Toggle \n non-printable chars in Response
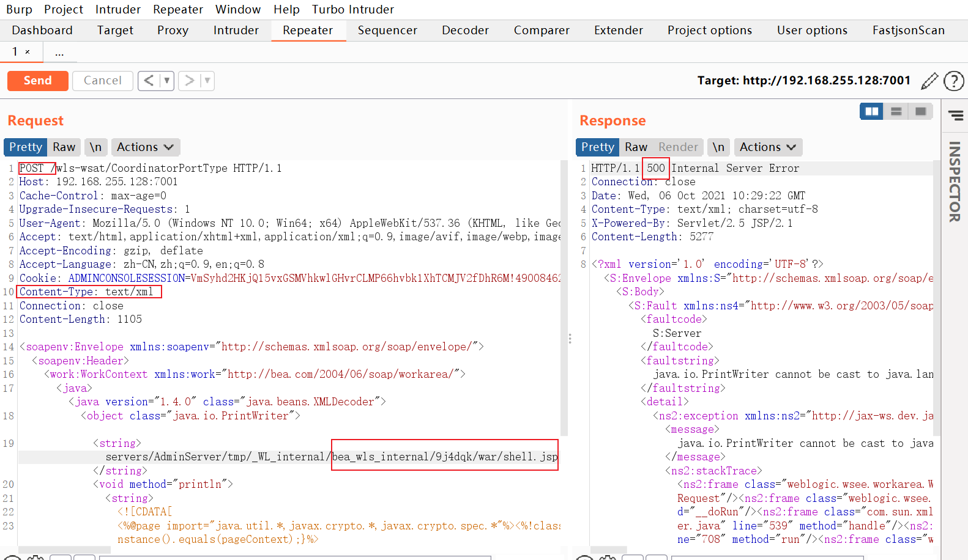Screen dimensions: 968x560 tap(718, 147)
